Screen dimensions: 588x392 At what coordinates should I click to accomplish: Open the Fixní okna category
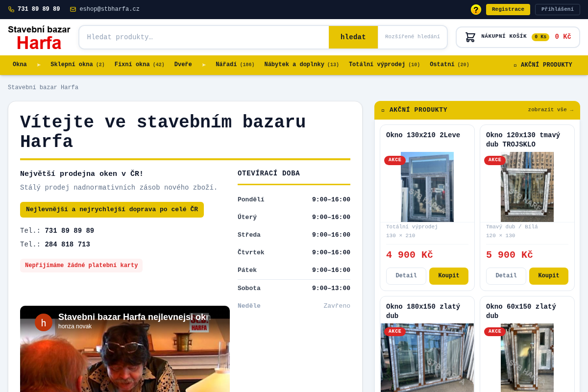pyautogui.click(x=140, y=65)
